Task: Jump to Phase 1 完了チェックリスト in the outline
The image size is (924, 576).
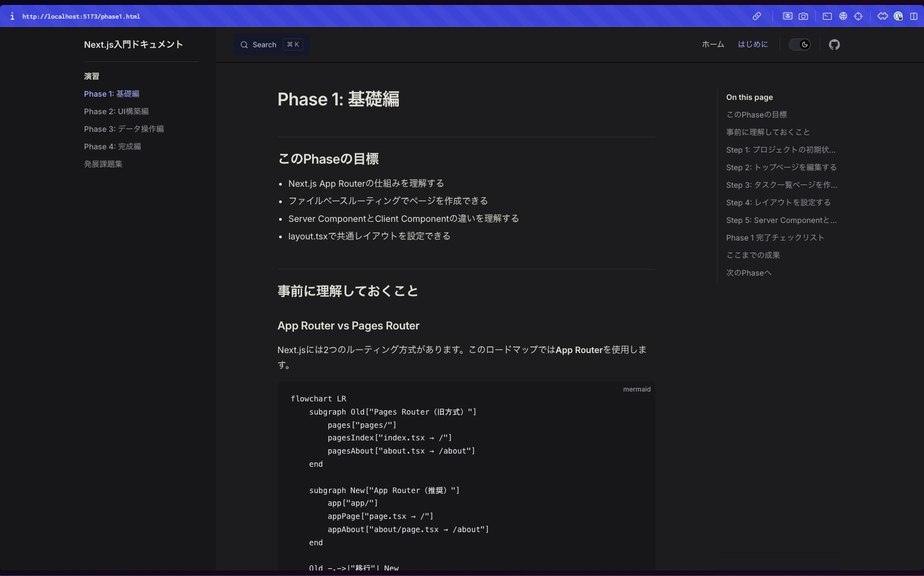Action: tap(775, 238)
